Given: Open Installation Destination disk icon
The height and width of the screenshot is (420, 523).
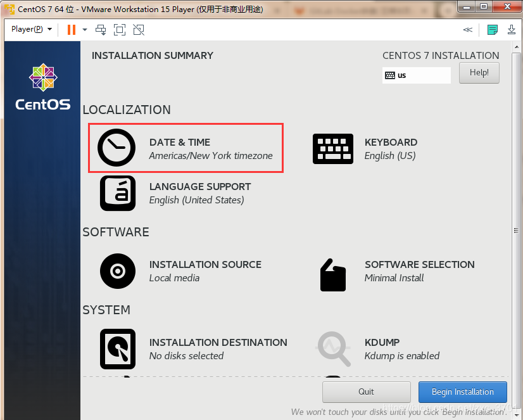Looking at the screenshot, I should (118, 349).
